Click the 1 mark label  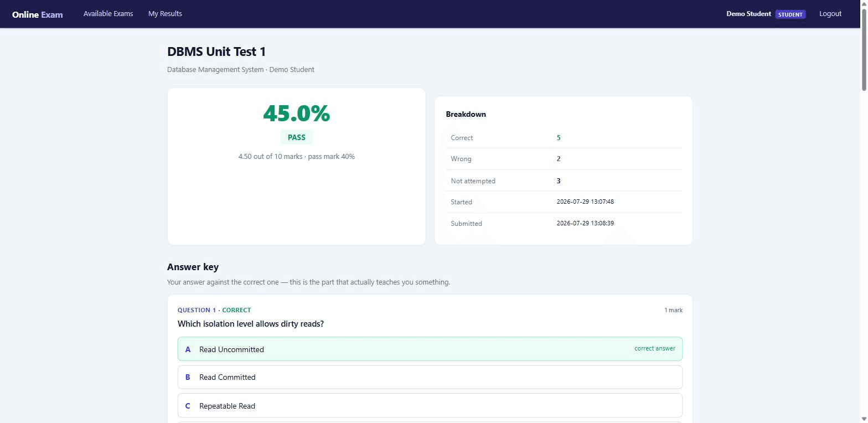pos(674,310)
